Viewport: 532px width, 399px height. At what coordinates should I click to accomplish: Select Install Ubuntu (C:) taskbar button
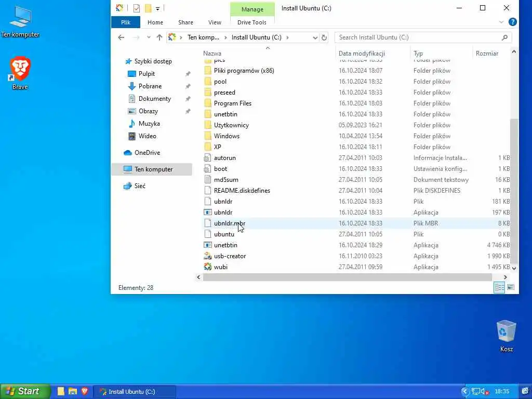135,392
